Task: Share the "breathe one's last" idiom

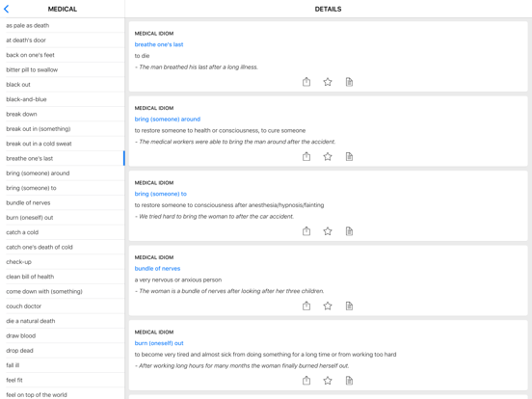Action: click(306, 82)
